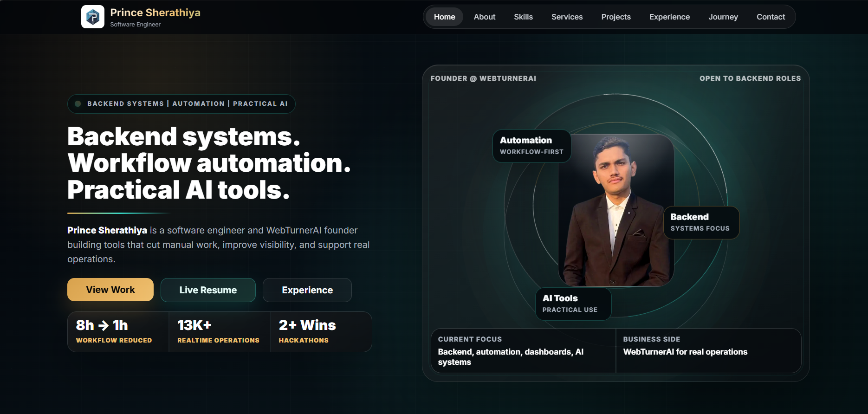Go to the About section

485,17
